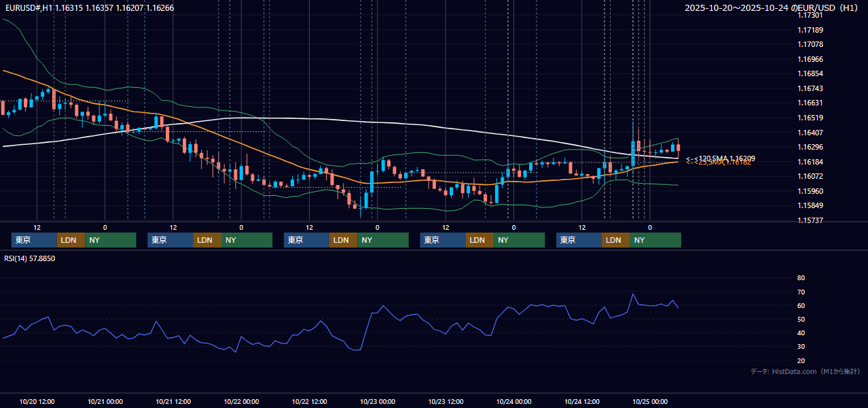The width and height of the screenshot is (868, 408).
Task: Click the 10/20 12:00 date label
Action: click(37, 401)
